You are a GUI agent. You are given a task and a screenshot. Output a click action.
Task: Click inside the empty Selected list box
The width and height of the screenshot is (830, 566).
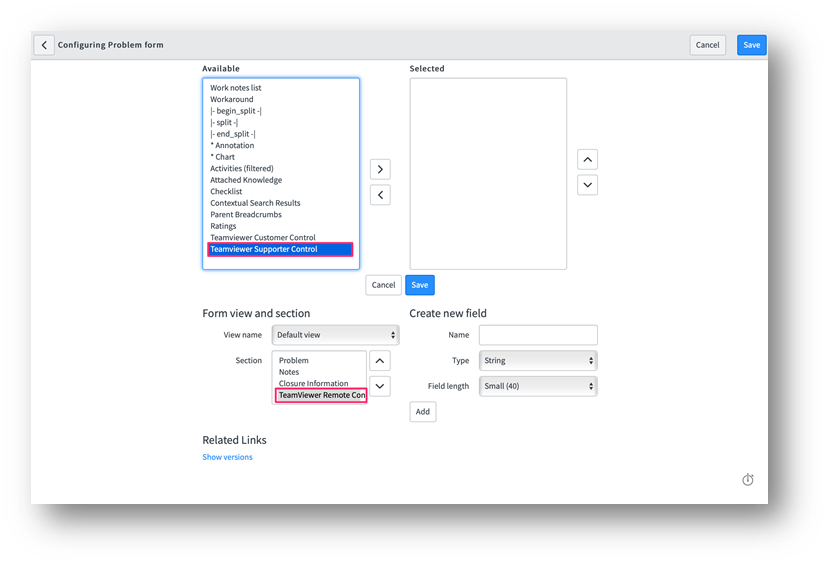point(488,174)
